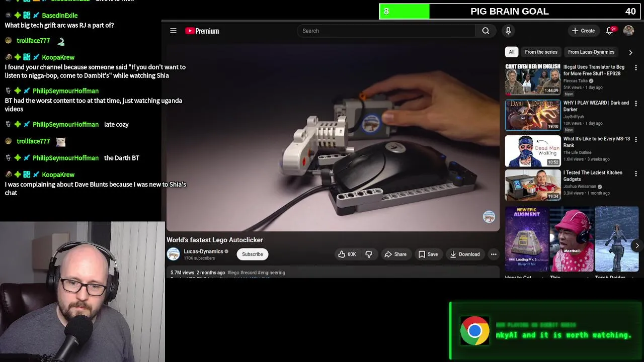Go to YouTube Premium home logo
644x362 pixels.
click(202, 31)
